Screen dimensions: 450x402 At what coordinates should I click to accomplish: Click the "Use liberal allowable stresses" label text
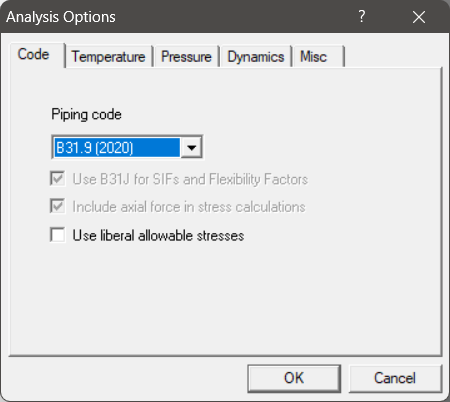click(158, 236)
